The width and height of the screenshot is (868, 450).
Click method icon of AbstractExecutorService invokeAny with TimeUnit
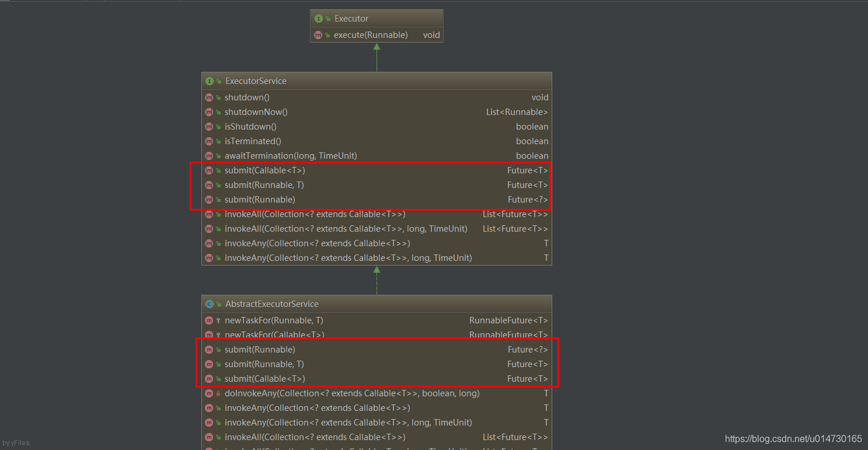pos(209,423)
